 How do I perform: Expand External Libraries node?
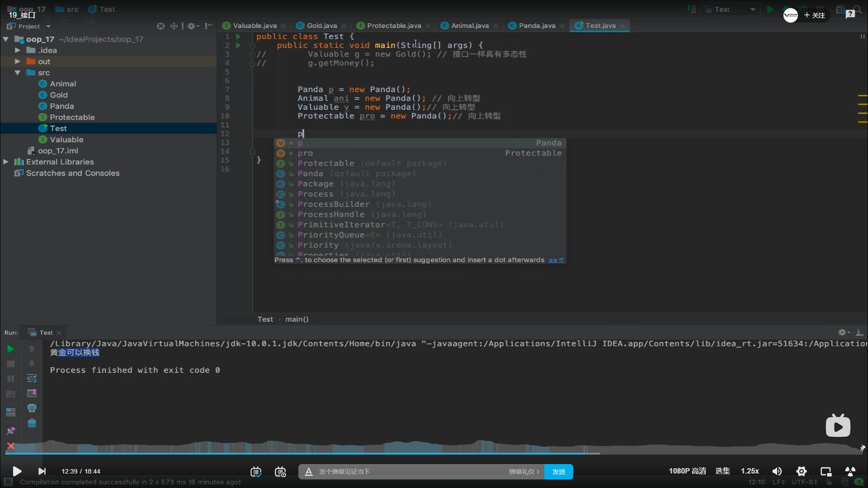(6, 162)
